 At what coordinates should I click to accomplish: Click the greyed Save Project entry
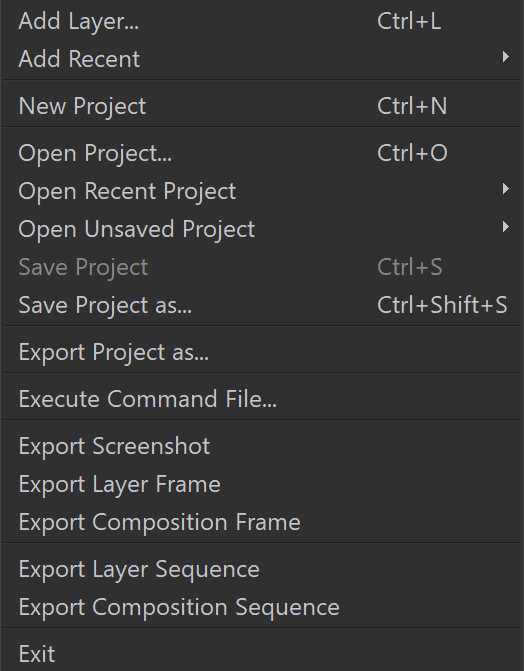(x=262, y=267)
